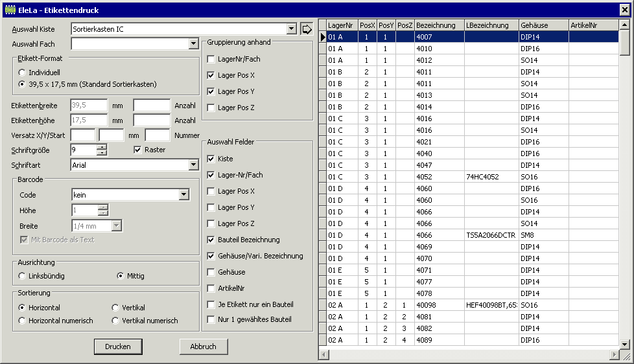
Task: Click the arrow icon beside Auswahl Kiste
Action: pos(307,29)
